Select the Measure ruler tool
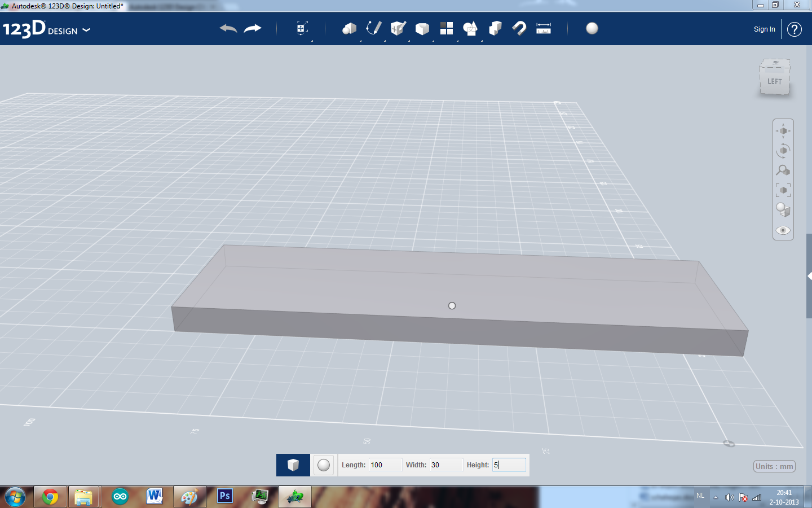 [544, 28]
